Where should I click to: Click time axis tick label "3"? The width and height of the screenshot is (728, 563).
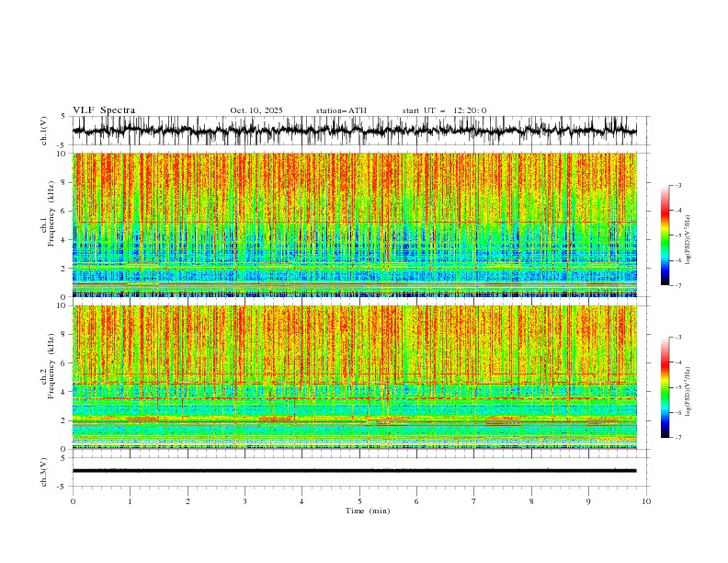[245, 501]
